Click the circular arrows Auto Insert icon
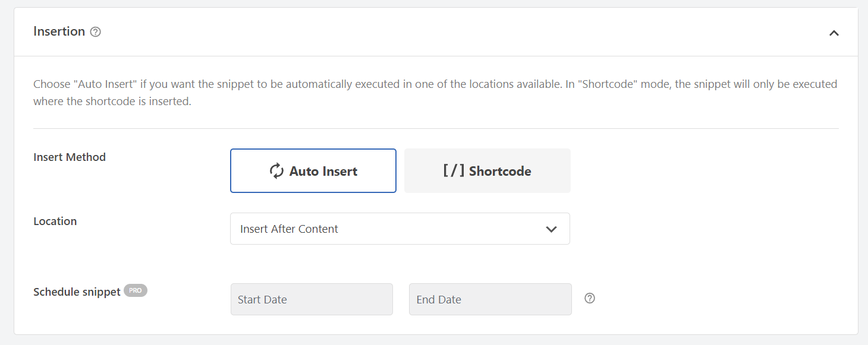 tap(276, 171)
